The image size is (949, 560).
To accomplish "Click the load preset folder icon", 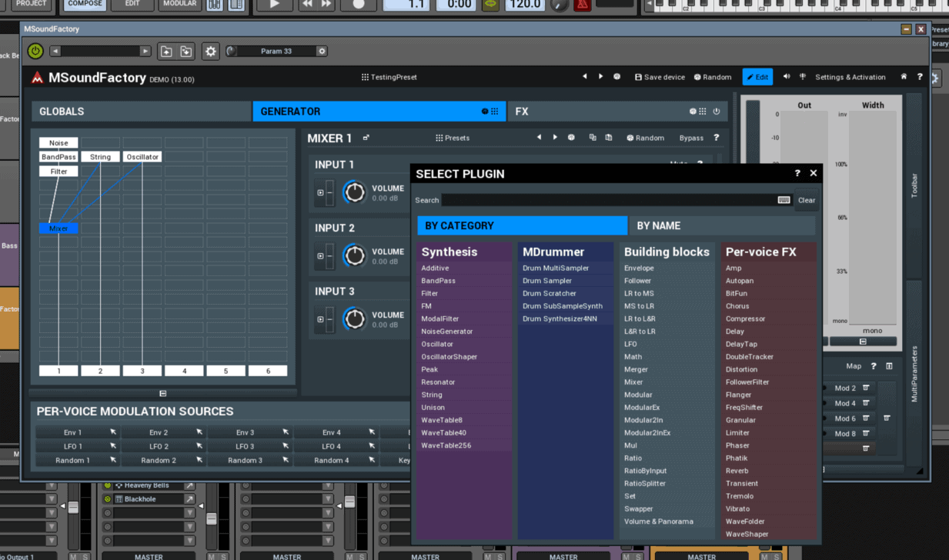I will coord(166,52).
